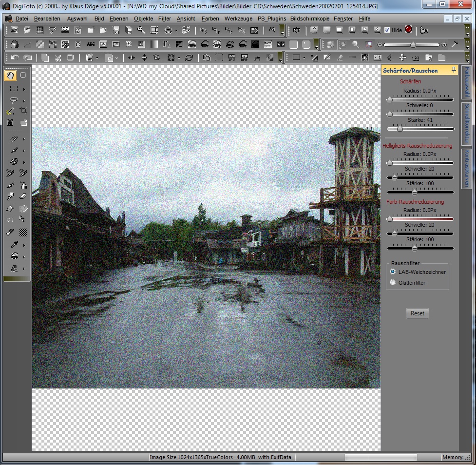Viewport: 476px width, 465px height.
Task: Expand the lasso tool flyout arrow
Action: (24, 101)
